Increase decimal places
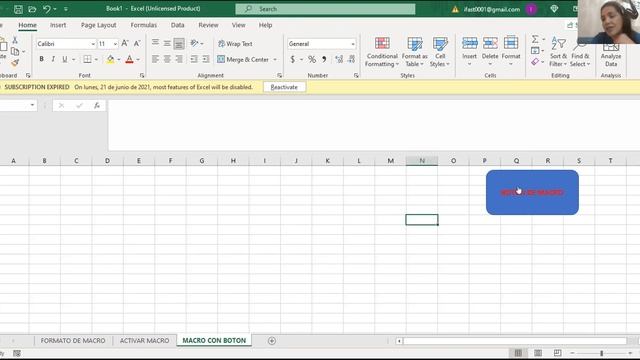This screenshot has height=360, width=640. click(x=339, y=60)
